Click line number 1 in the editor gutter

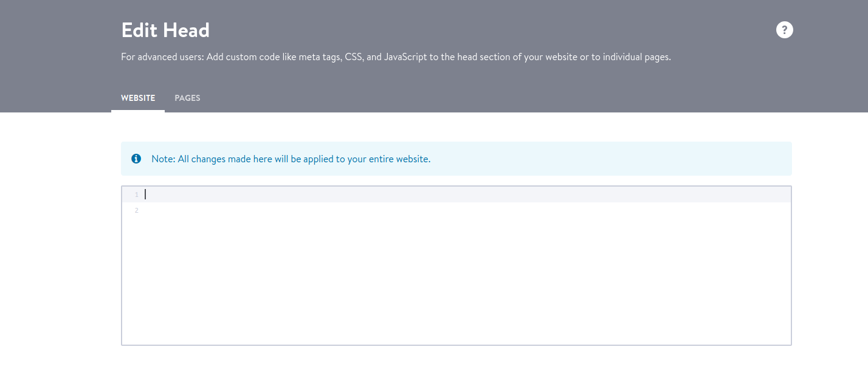[x=136, y=194]
